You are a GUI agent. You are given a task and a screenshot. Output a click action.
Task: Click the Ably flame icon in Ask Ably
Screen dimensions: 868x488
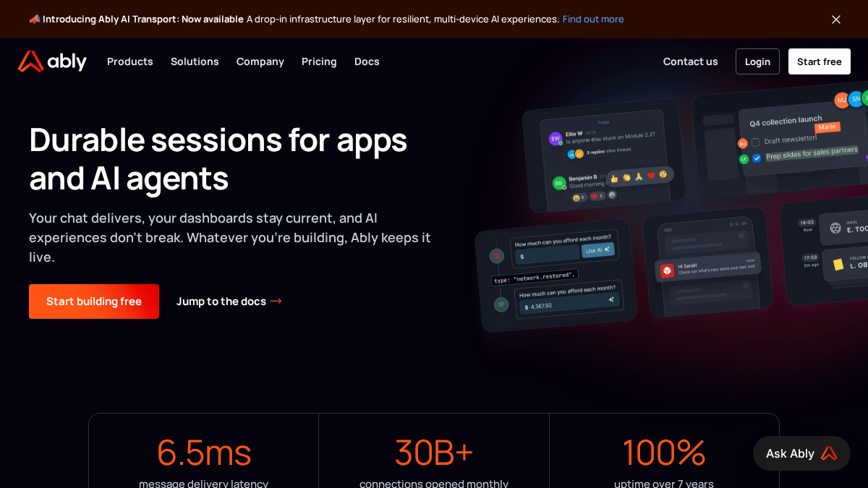[x=829, y=453]
